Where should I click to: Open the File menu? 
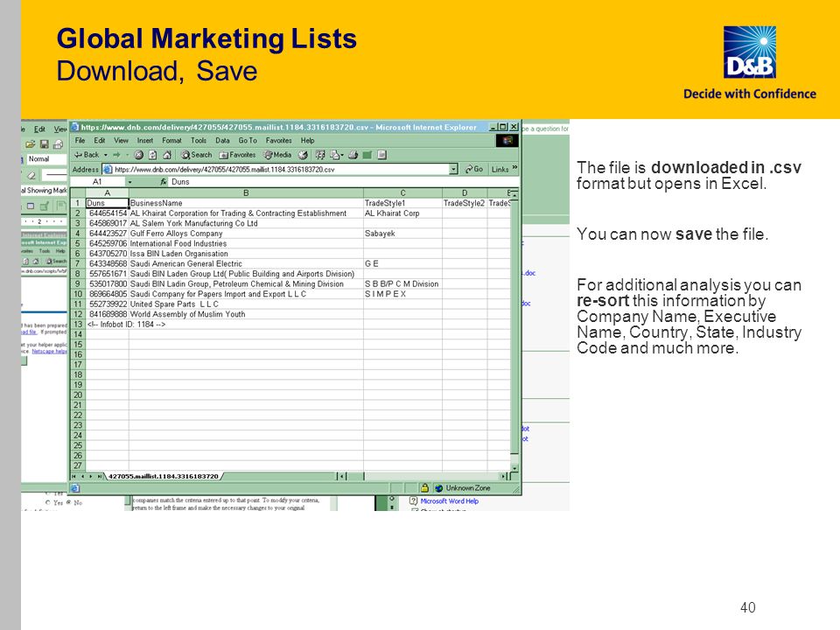80,140
